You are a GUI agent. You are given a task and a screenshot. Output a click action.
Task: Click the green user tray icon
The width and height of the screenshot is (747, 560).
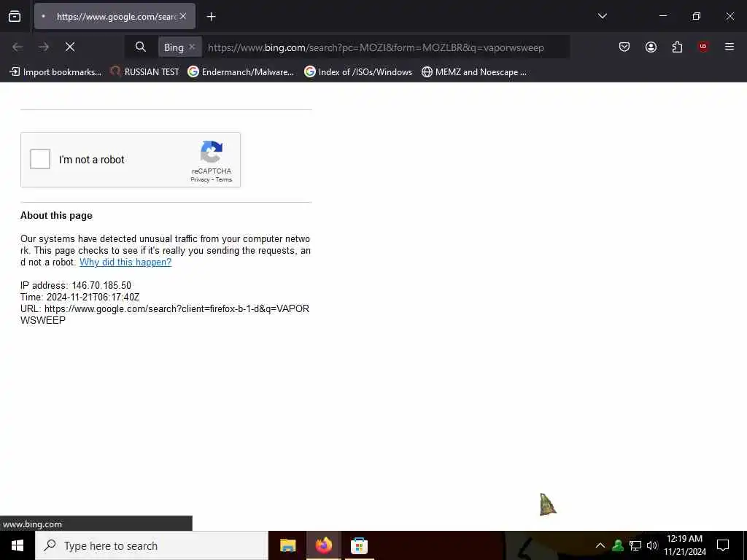[618, 545]
